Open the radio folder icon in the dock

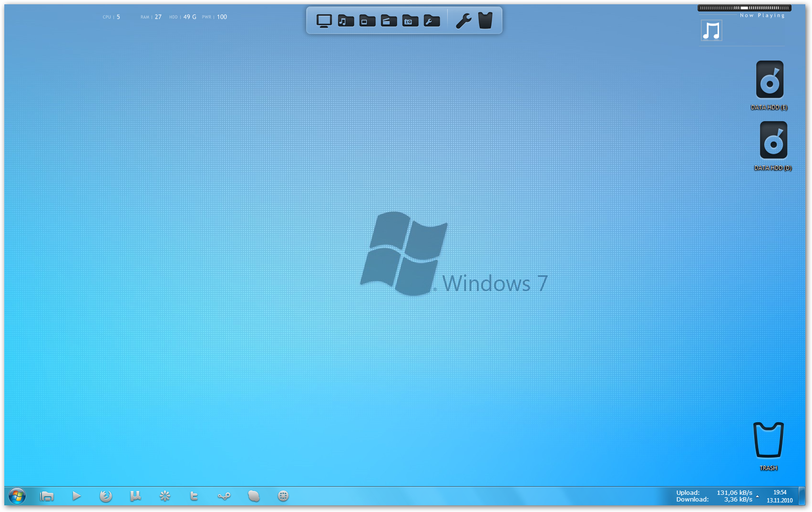point(410,21)
